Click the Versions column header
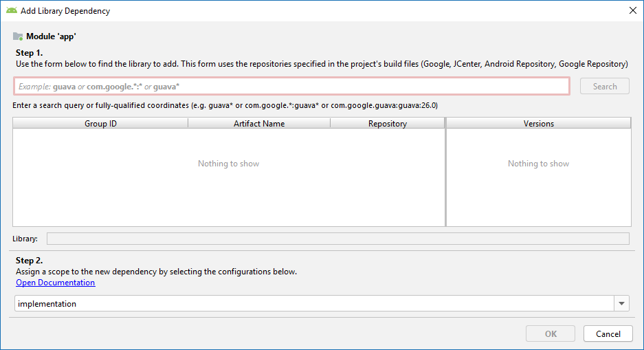Image resolution: width=644 pixels, height=350 pixels. [x=538, y=123]
